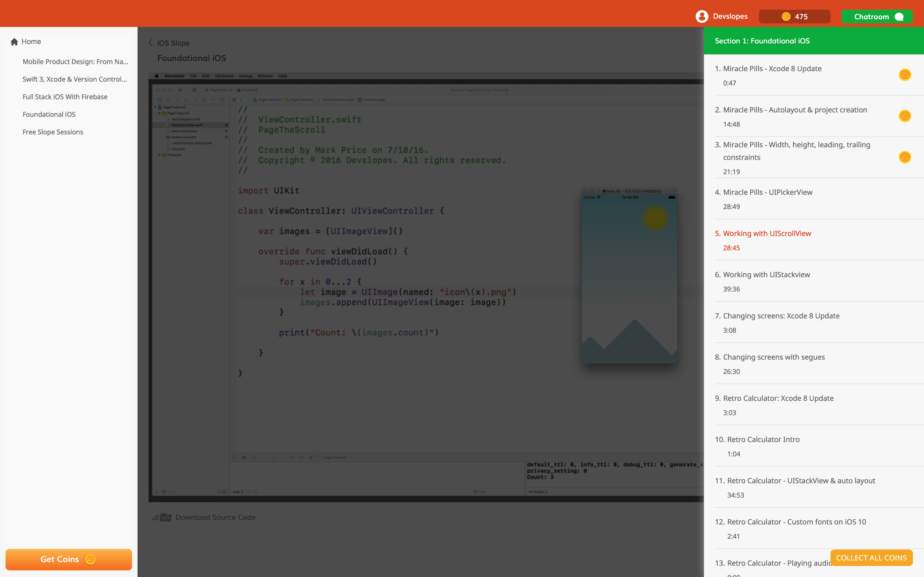This screenshot has height=577, width=924.
Task: Select Swift 3, Xcode & Version Control course
Action: tap(74, 79)
